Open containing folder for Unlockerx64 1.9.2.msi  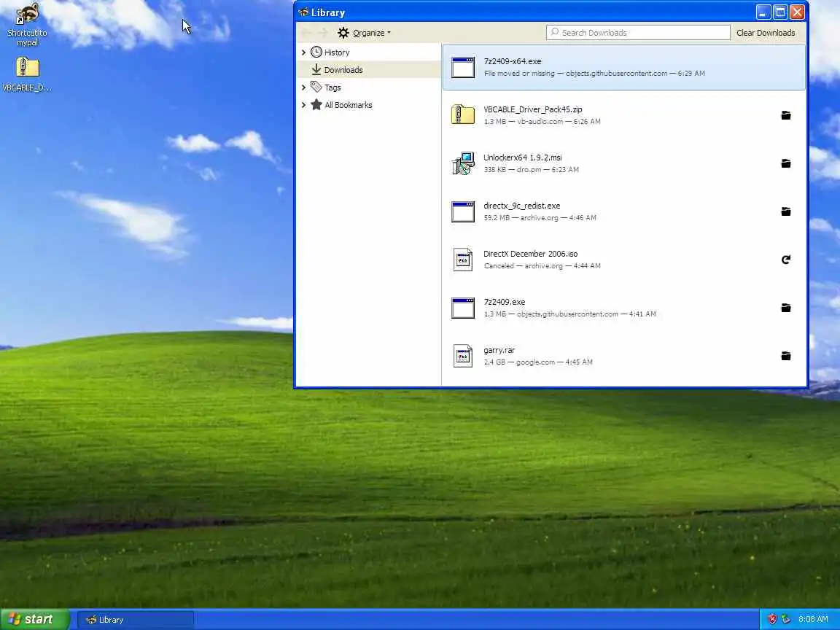pyautogui.click(x=785, y=163)
